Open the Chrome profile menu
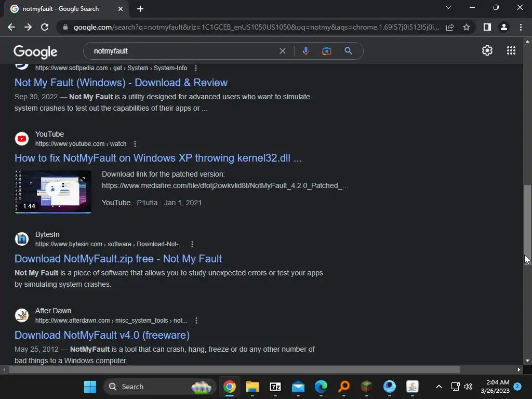 tap(504, 27)
